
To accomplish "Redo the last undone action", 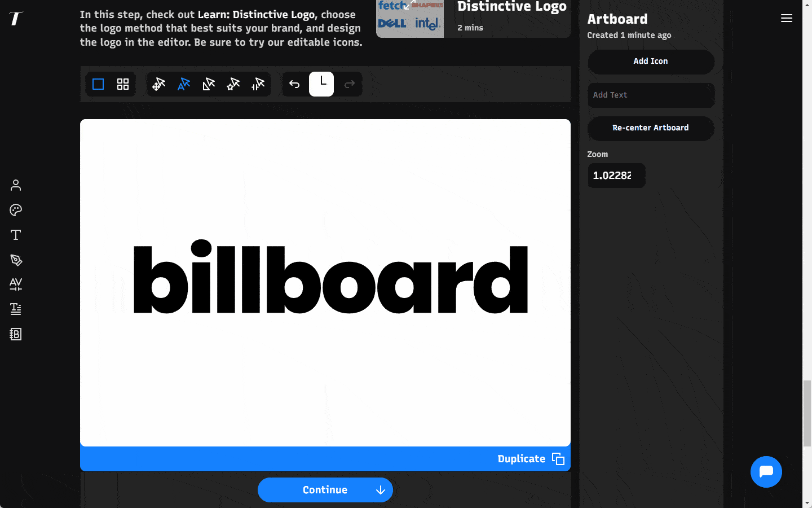I will coord(350,84).
